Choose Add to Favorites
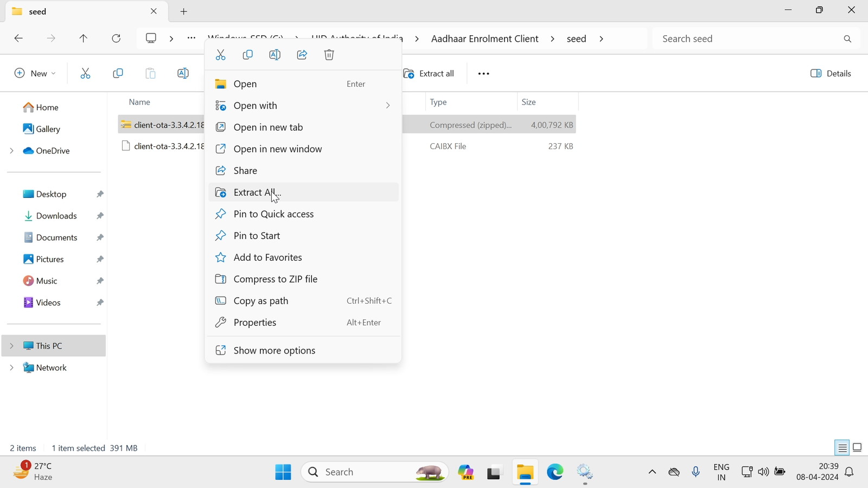Image resolution: width=868 pixels, height=488 pixels. [x=303, y=257]
